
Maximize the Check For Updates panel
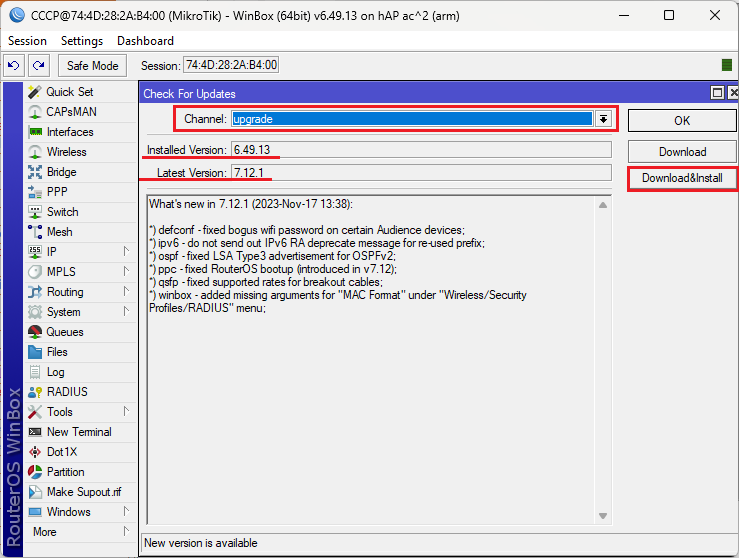717,93
